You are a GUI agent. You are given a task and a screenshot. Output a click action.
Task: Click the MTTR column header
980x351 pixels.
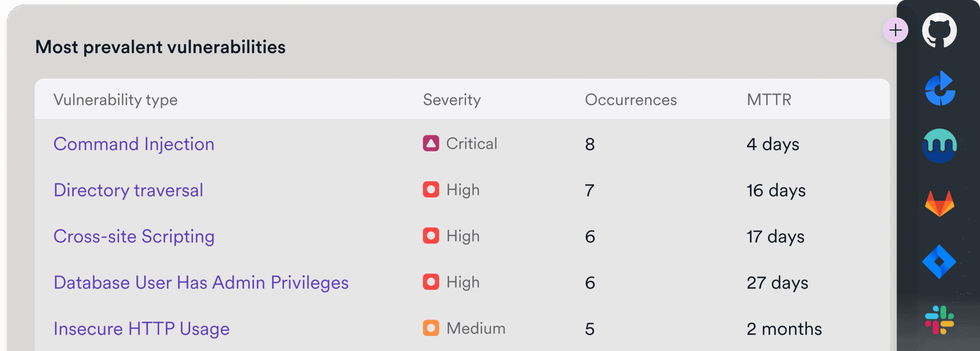769,100
